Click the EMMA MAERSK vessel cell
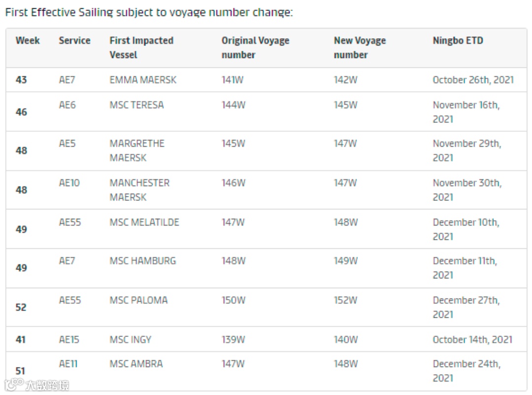The height and width of the screenshot is (395, 532). 143,79
